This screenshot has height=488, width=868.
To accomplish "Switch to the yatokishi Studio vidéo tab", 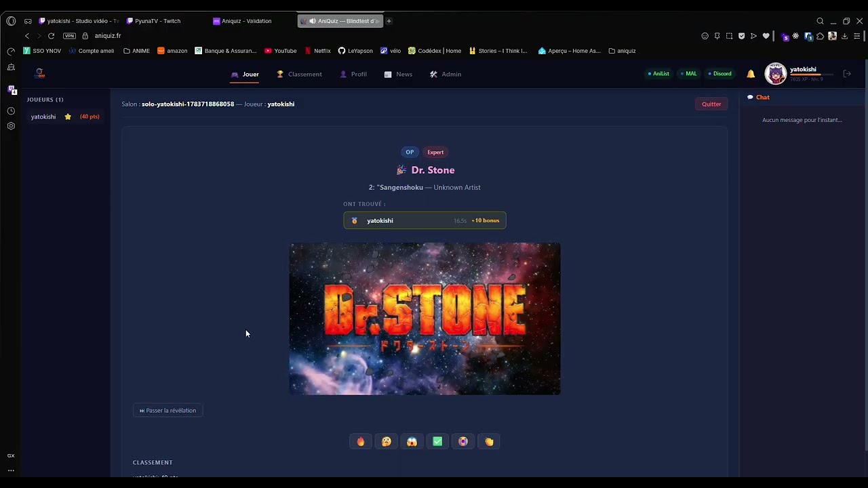I will tap(78, 21).
